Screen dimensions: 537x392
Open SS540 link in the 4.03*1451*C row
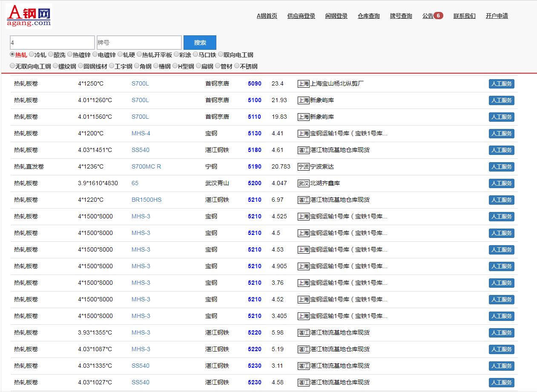pos(141,150)
